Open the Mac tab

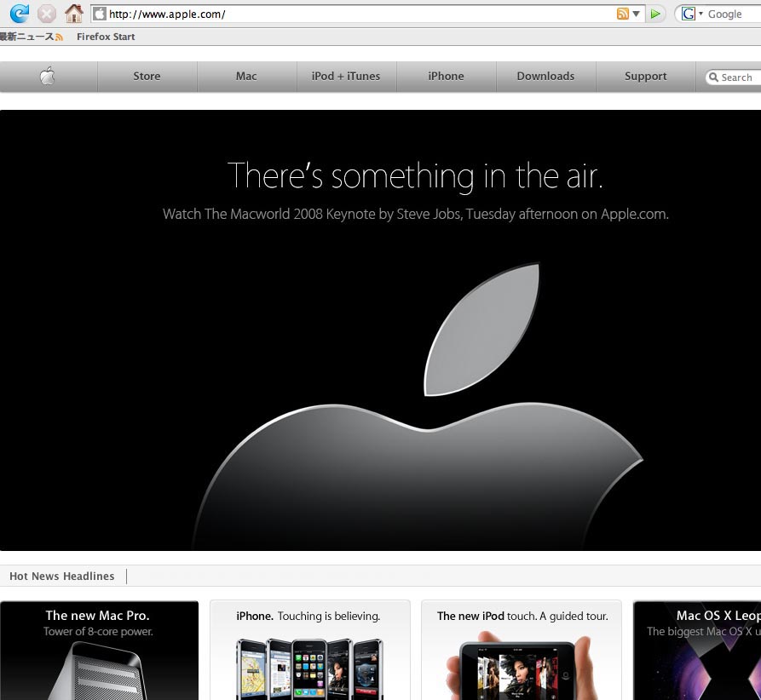tap(246, 76)
